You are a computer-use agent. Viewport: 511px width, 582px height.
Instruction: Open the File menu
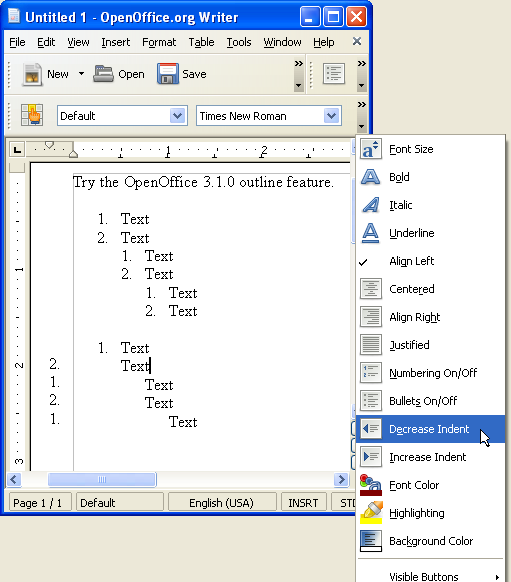pos(17,42)
